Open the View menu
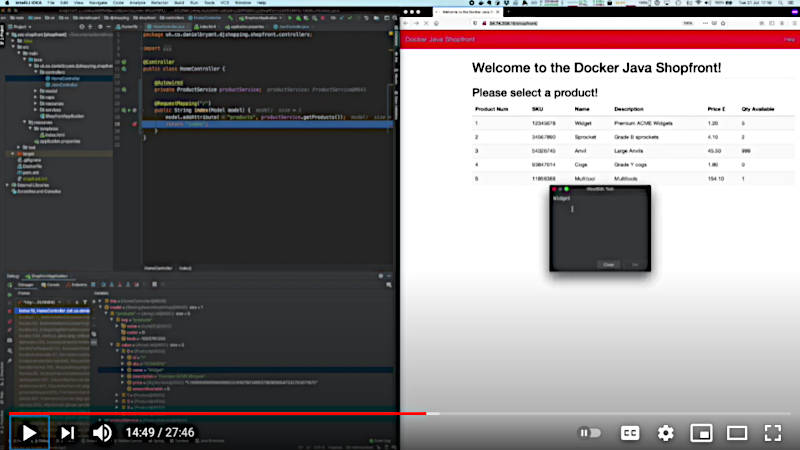 (x=79, y=3)
